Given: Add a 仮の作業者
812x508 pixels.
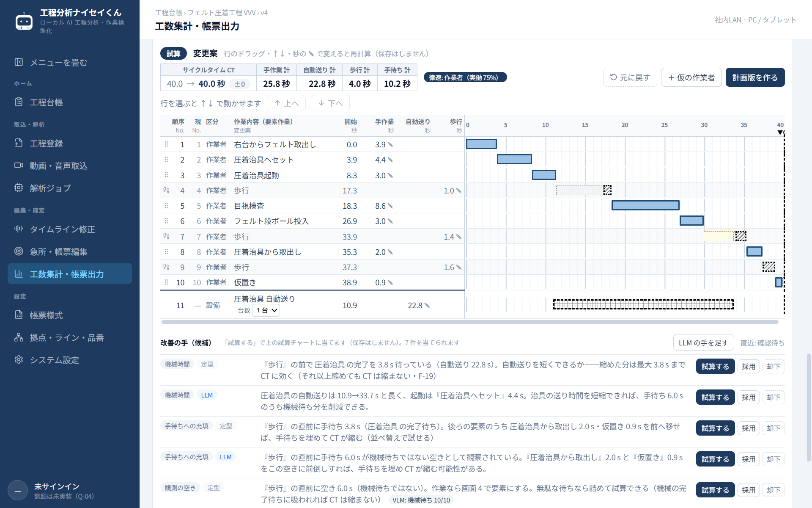Looking at the screenshot, I should pyautogui.click(x=691, y=77).
